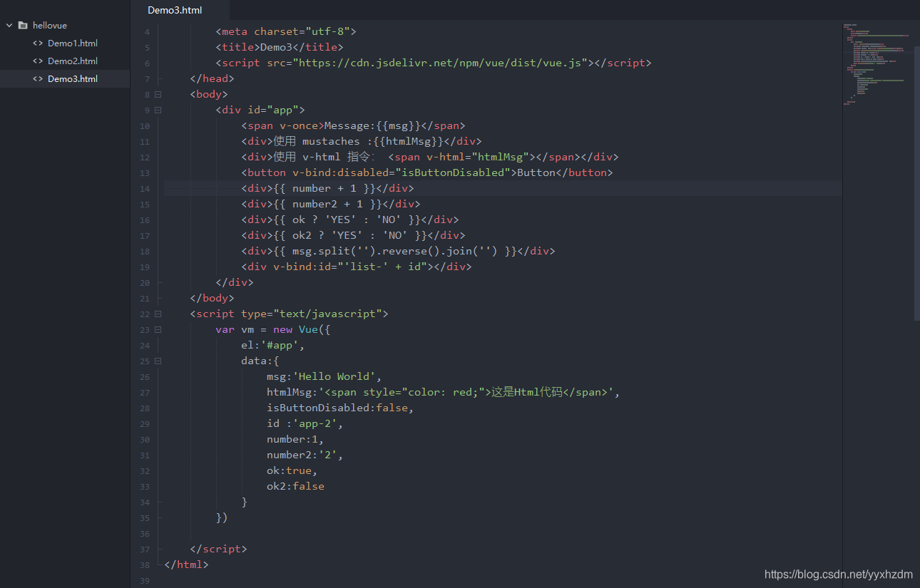Click the id :'app-2' line
Image resolution: width=920 pixels, height=588 pixels.
[x=305, y=423]
